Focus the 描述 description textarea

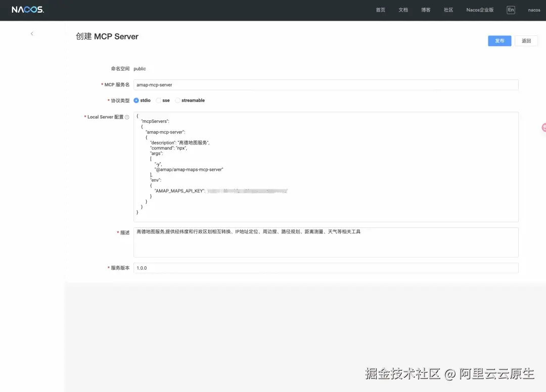tap(326, 242)
